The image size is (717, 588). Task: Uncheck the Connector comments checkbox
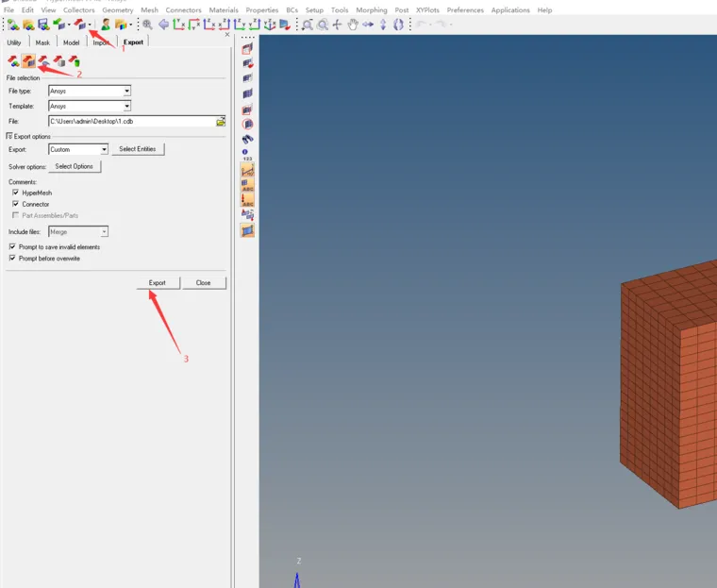pos(15,204)
